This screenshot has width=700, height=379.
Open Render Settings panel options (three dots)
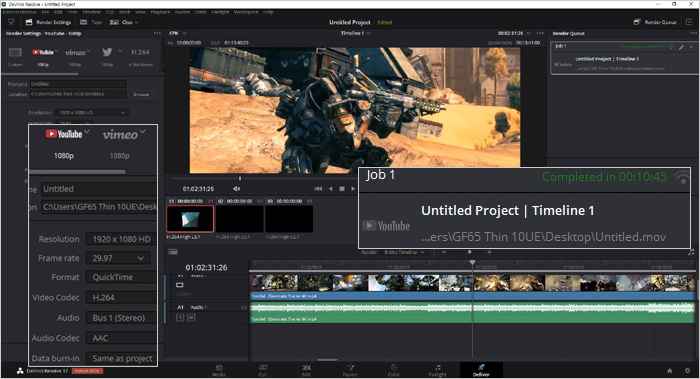point(157,33)
